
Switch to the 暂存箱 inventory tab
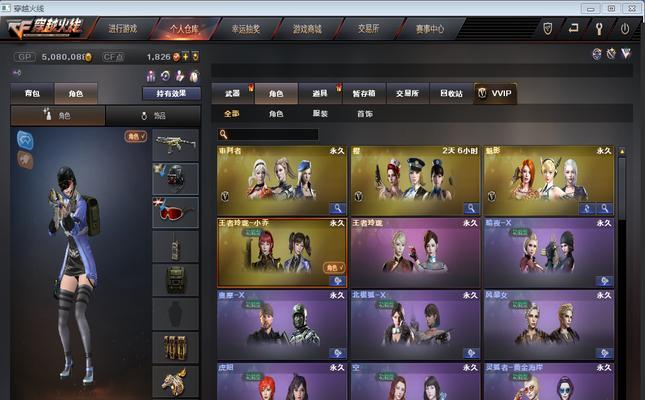coord(364,93)
